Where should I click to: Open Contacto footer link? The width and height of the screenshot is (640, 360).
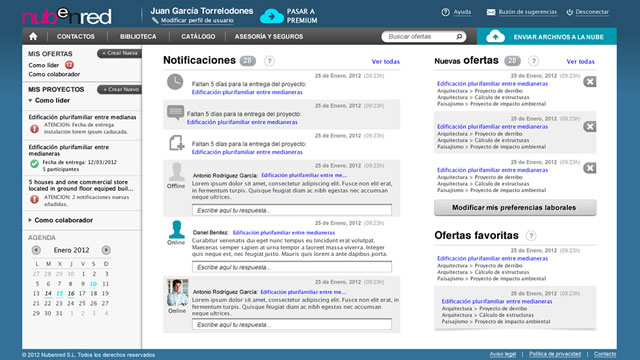605,354
